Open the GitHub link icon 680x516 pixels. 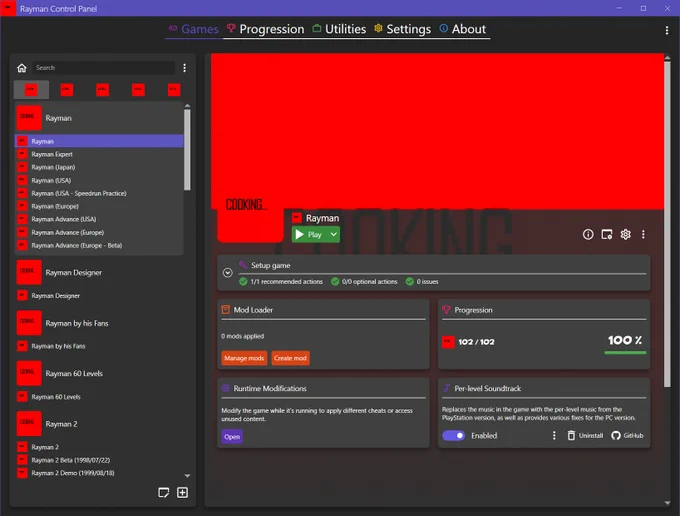pos(616,435)
